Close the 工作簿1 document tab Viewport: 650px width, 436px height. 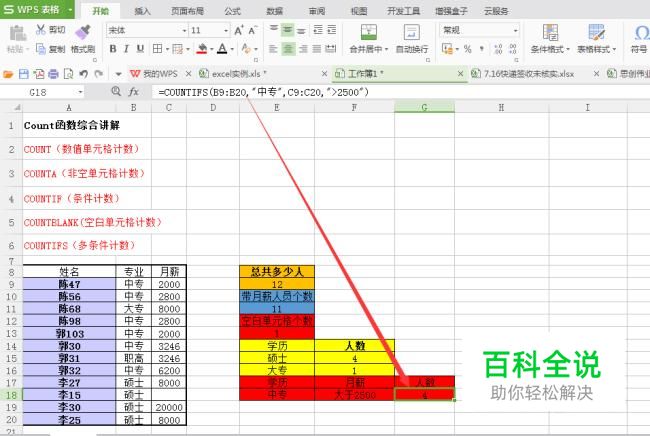460,74
